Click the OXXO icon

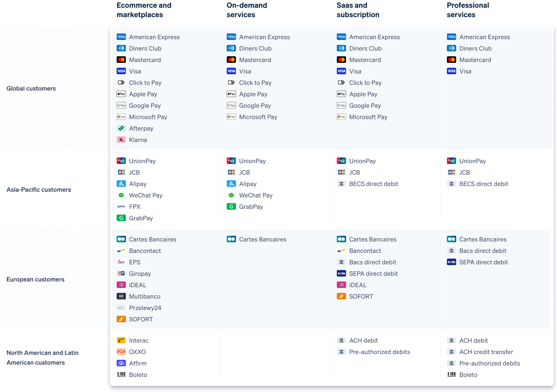121,352
